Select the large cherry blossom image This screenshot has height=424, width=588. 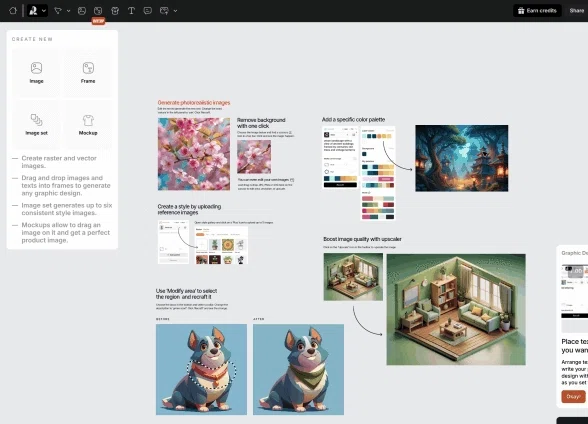point(194,154)
